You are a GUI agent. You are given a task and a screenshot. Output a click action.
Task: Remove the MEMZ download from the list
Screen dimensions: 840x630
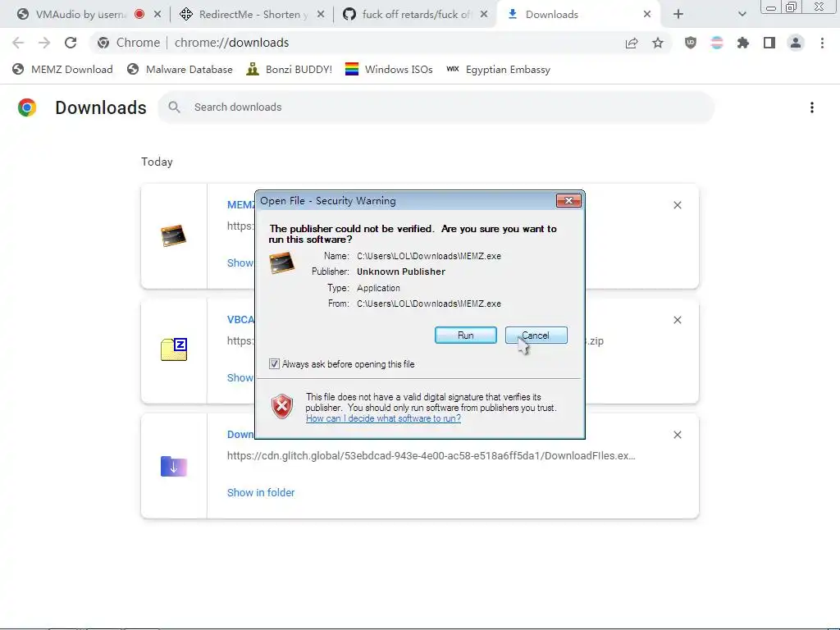[x=678, y=205]
